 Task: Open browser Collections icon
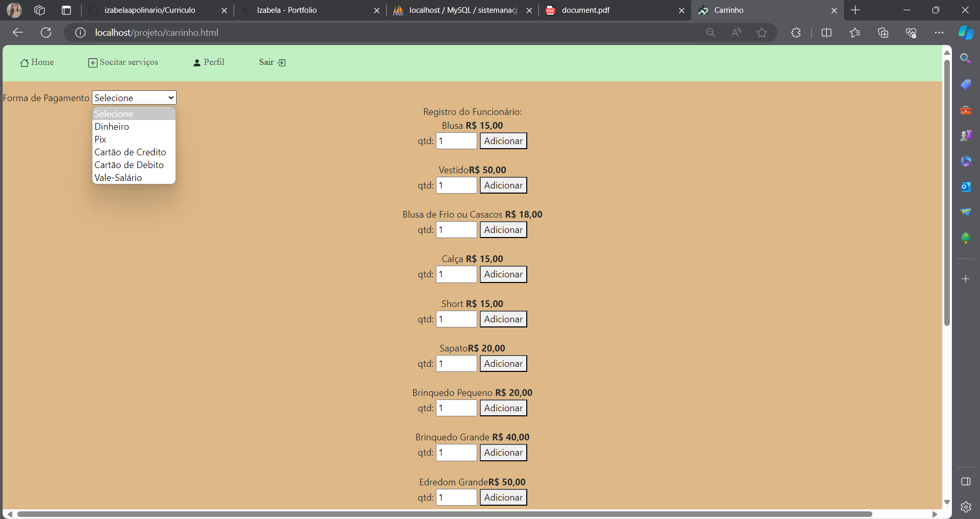pyautogui.click(x=883, y=33)
